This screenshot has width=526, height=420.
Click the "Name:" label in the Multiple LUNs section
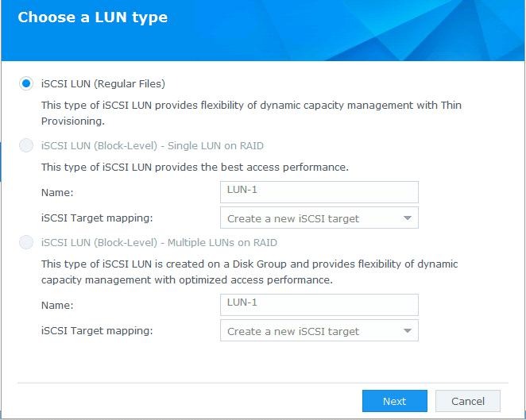click(57, 305)
